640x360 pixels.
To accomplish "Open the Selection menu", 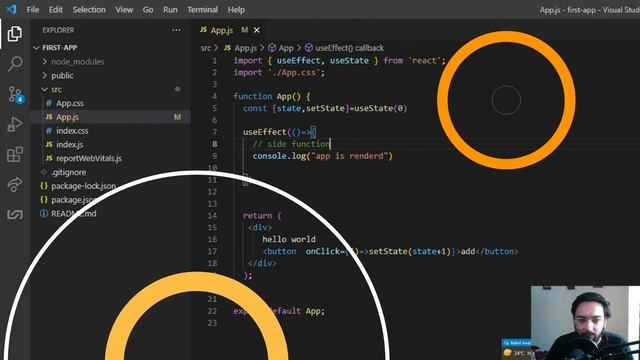I will point(89,9).
